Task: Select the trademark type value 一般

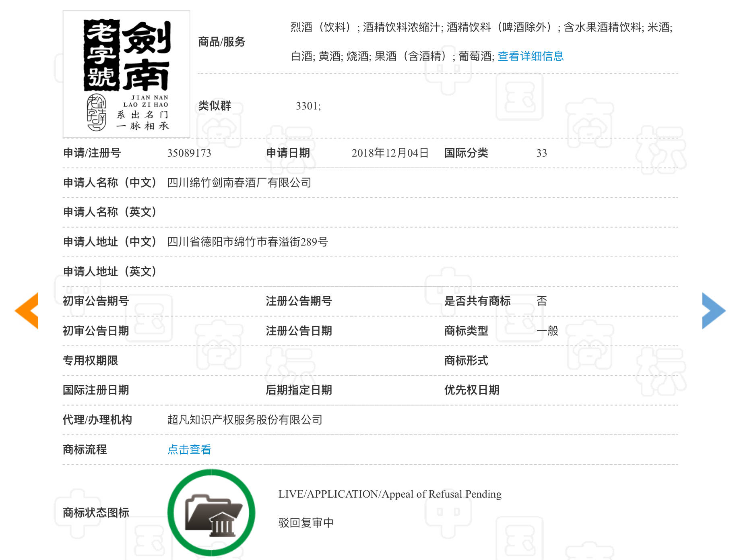Action: point(547,331)
